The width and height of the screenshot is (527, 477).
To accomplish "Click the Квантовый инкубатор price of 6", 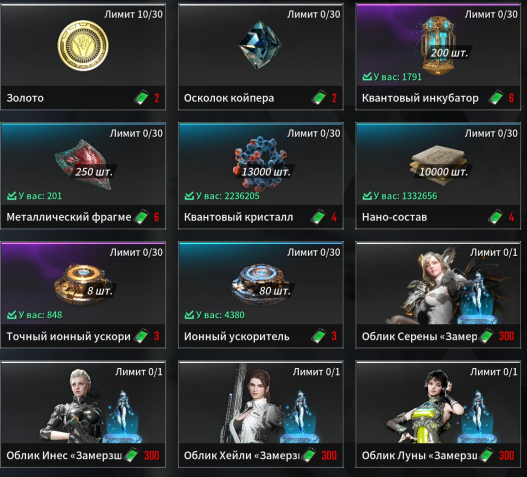I will pyautogui.click(x=511, y=98).
